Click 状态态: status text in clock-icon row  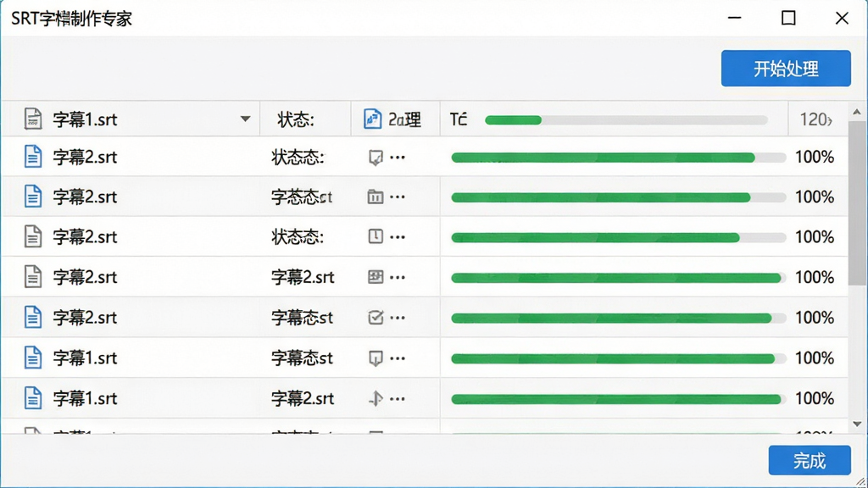pyautogui.click(x=298, y=237)
